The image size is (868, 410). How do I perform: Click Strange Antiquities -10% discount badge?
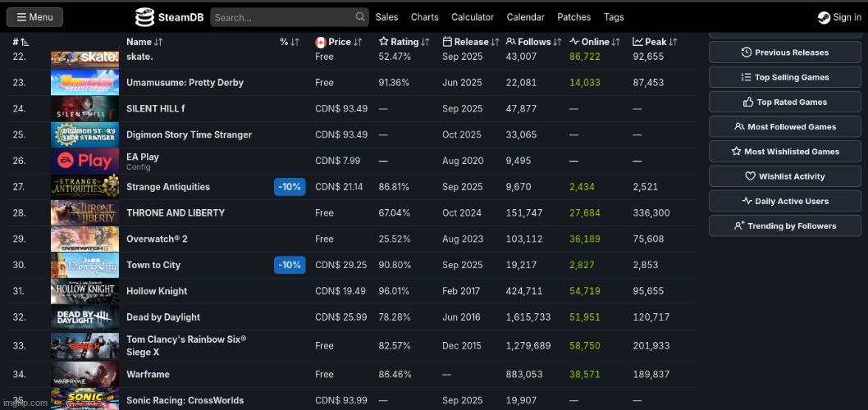[290, 186]
